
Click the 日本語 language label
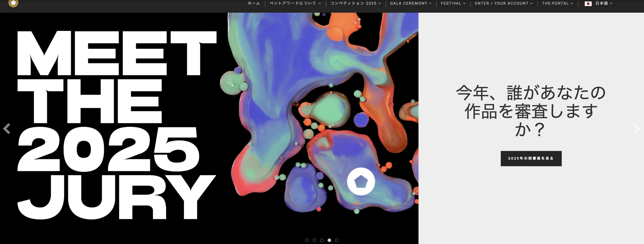tap(601, 3)
